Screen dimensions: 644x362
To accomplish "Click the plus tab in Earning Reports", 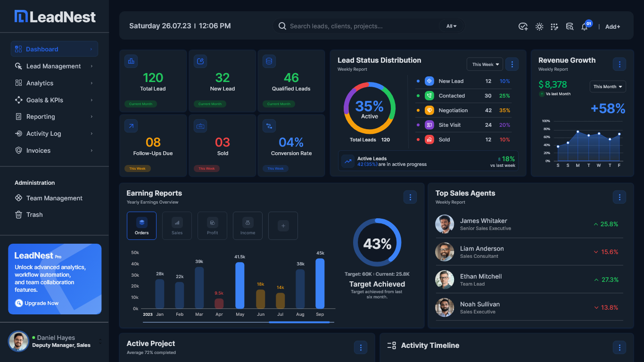I will [283, 226].
